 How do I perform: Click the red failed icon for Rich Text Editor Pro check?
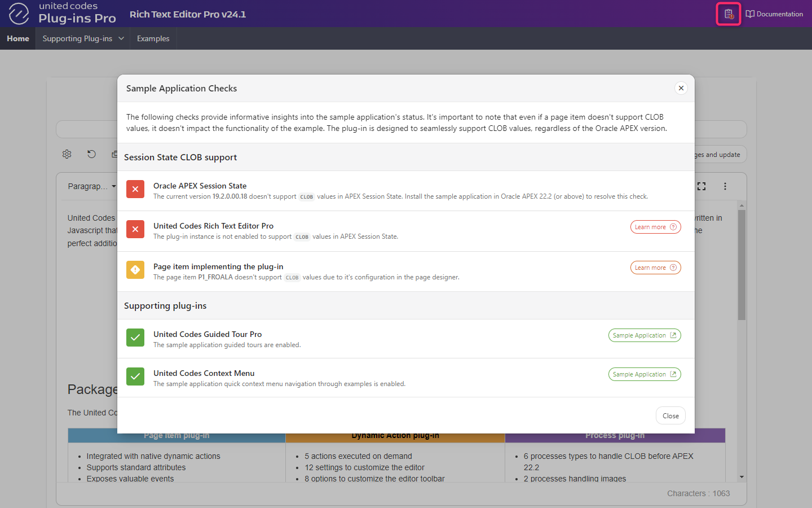coord(135,229)
